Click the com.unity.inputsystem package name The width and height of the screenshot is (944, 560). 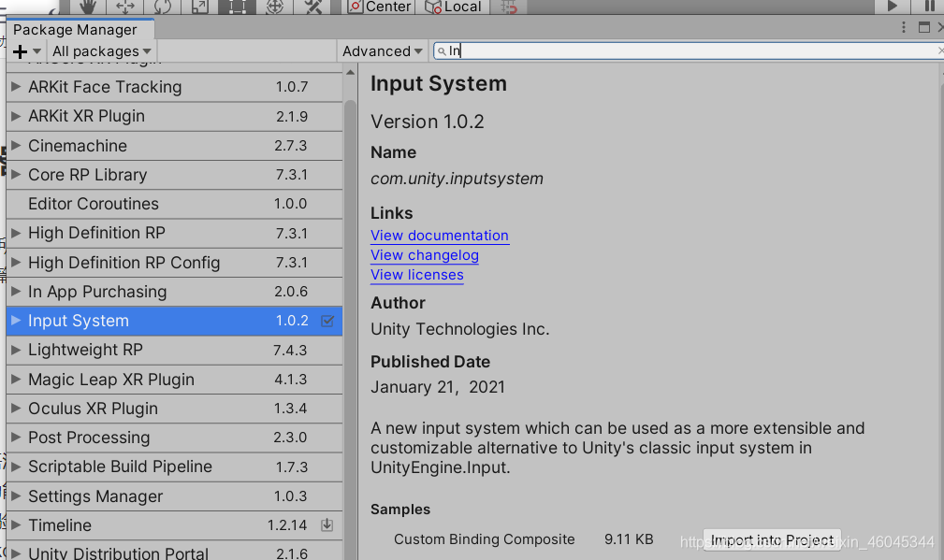point(457,179)
